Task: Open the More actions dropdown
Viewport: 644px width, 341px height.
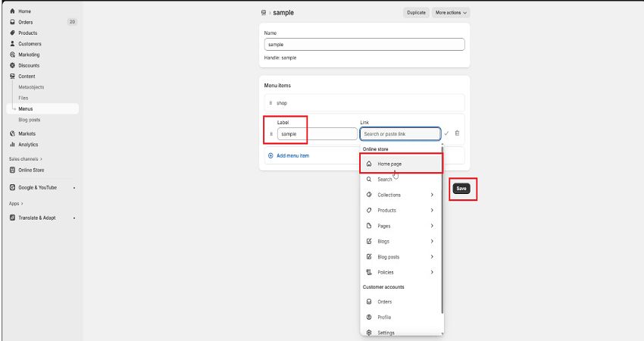Action: 451,13
